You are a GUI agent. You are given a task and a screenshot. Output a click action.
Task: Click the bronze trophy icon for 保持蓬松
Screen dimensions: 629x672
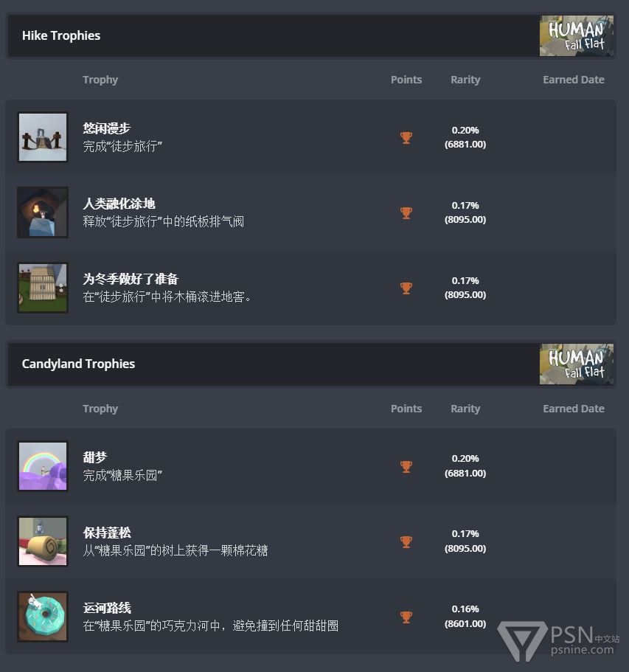point(406,542)
